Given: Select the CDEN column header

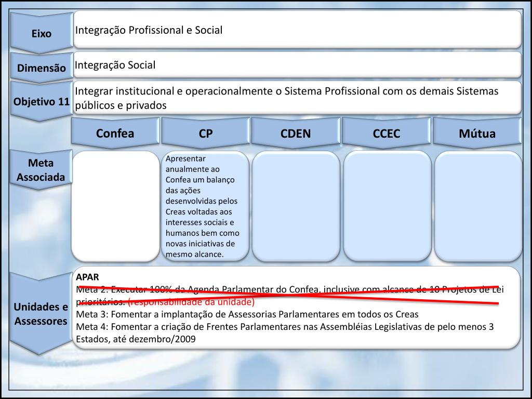Looking at the screenshot, I should [x=296, y=133].
